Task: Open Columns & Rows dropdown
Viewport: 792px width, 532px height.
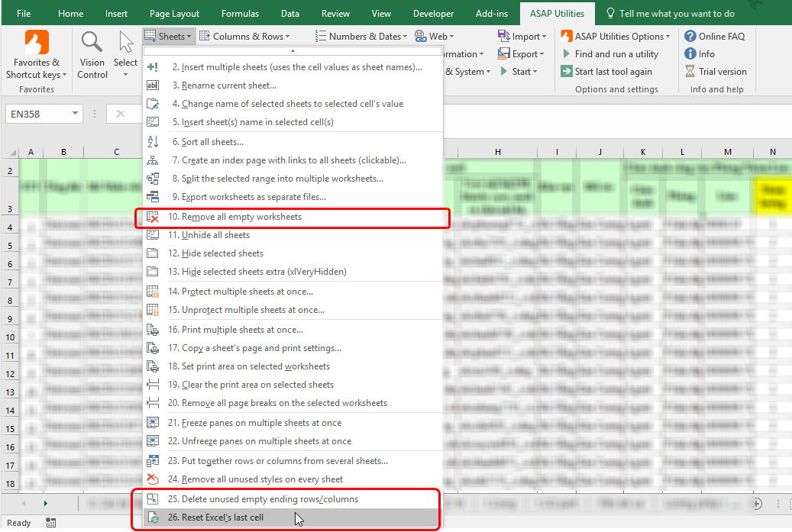Action: click(245, 37)
